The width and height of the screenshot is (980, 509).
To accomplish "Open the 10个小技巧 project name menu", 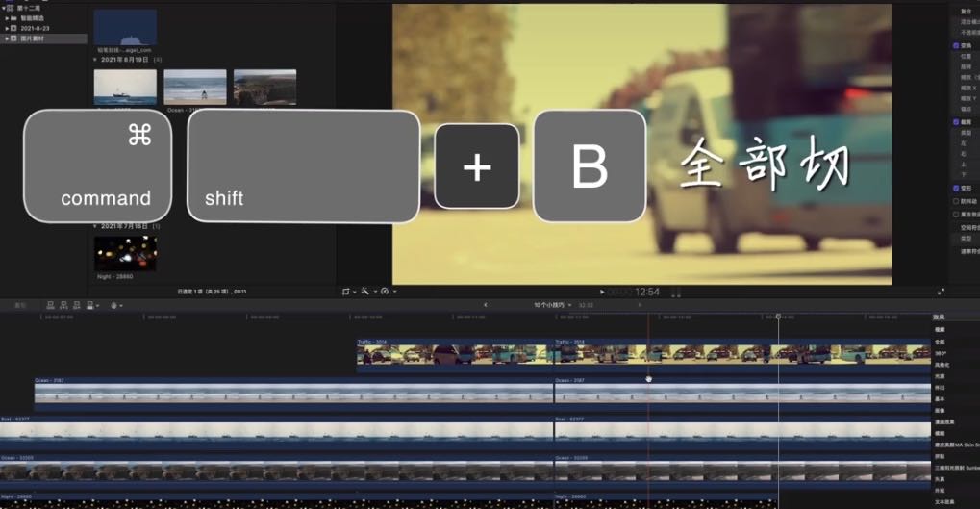I will coord(552,305).
